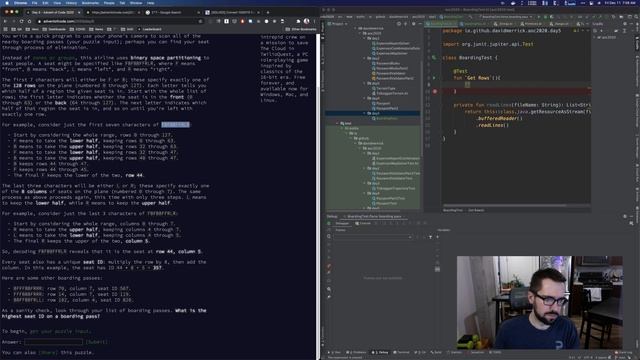The height and width of the screenshot is (360, 640).
Task: Open the Bookmarks menu in Chrome menu bar
Action: click(90, 3)
